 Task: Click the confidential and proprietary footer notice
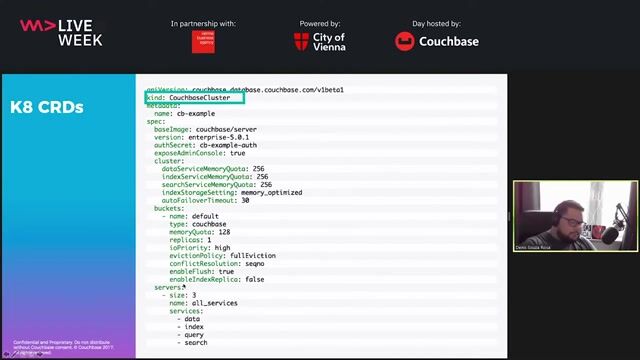pos(63,347)
